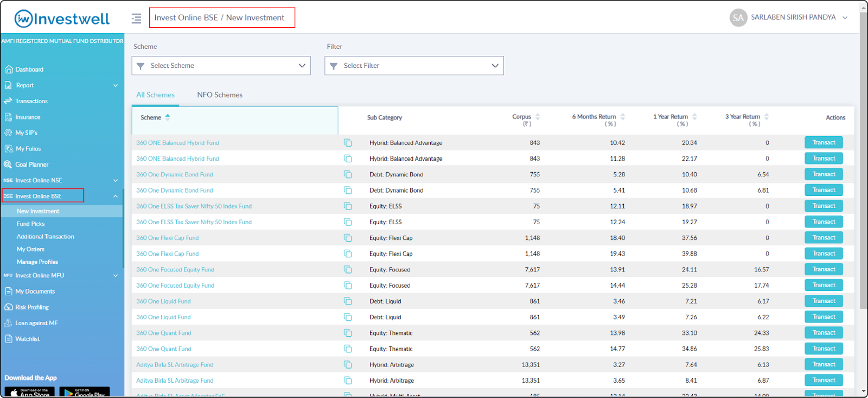Image resolution: width=868 pixels, height=398 pixels.
Task: Click copy icon for Flexi Cap 18.40 row
Action: click(x=348, y=238)
